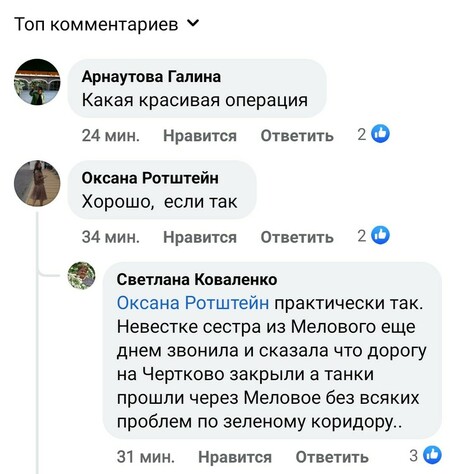View the 3 likes icon on Светлана's reply
This screenshot has height=474, width=456.
pos(432,455)
